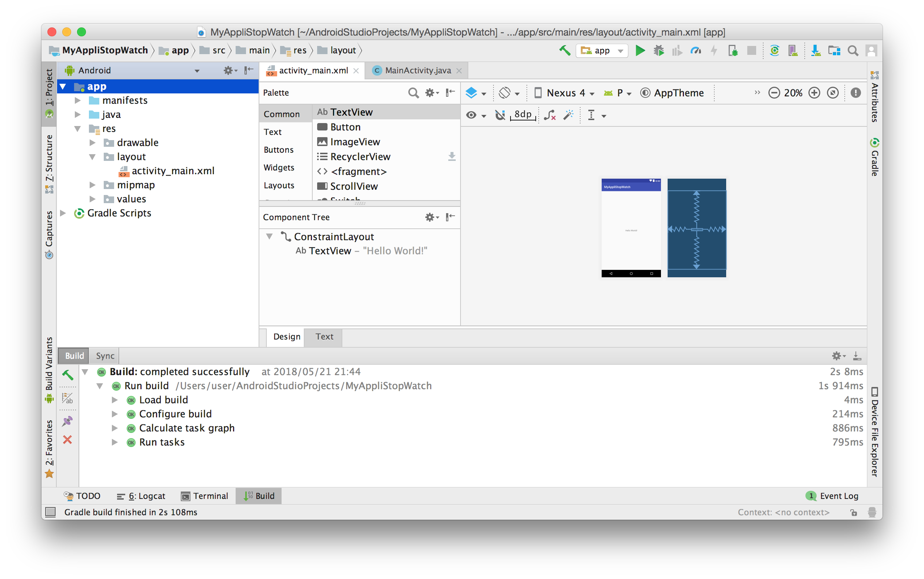924x579 pixels.
Task: Open the Build Variants panel
Action: (x=49, y=370)
